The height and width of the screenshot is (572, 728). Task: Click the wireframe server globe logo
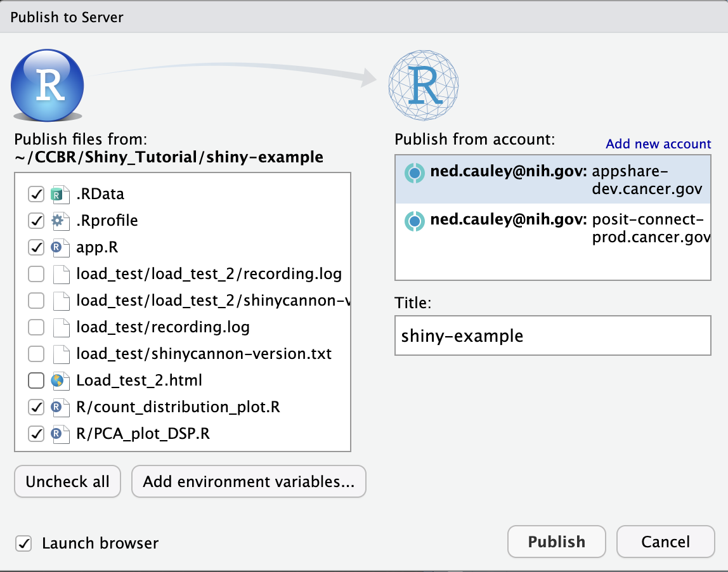tap(424, 84)
